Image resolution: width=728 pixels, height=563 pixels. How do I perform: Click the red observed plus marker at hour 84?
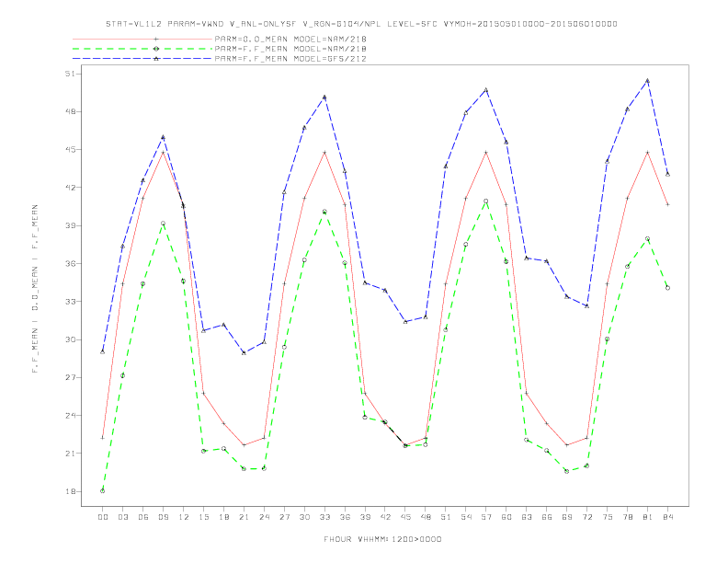click(667, 204)
